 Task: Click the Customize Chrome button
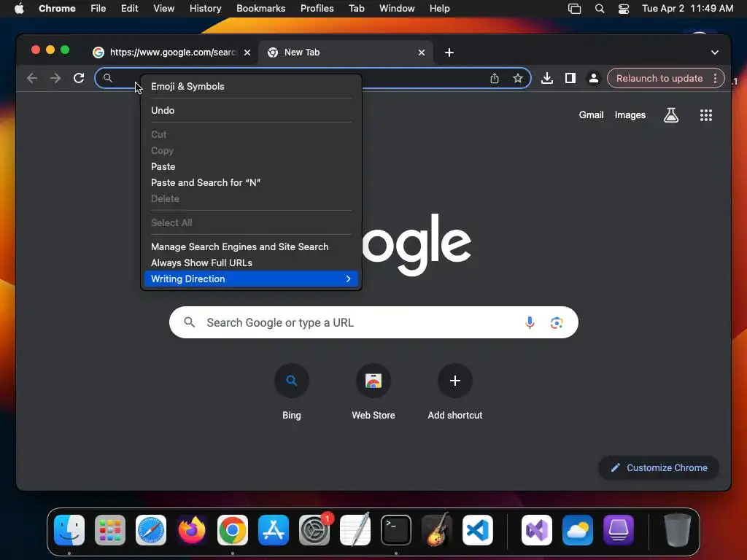(x=659, y=467)
